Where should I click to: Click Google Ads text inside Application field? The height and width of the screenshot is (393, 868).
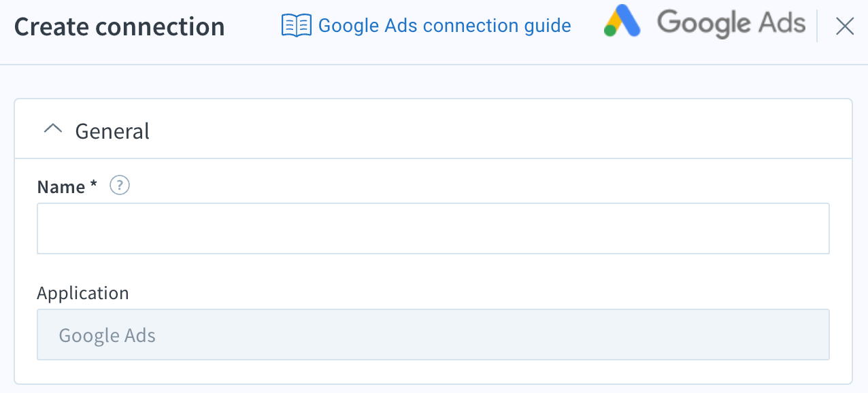(107, 336)
